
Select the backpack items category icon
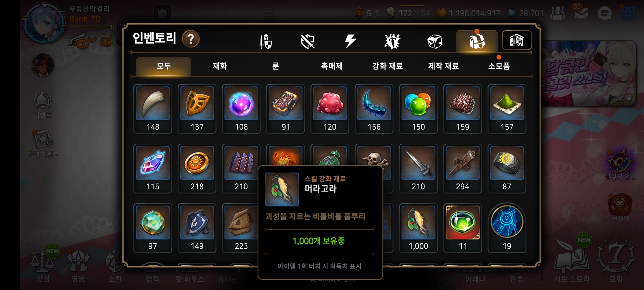[x=477, y=41]
